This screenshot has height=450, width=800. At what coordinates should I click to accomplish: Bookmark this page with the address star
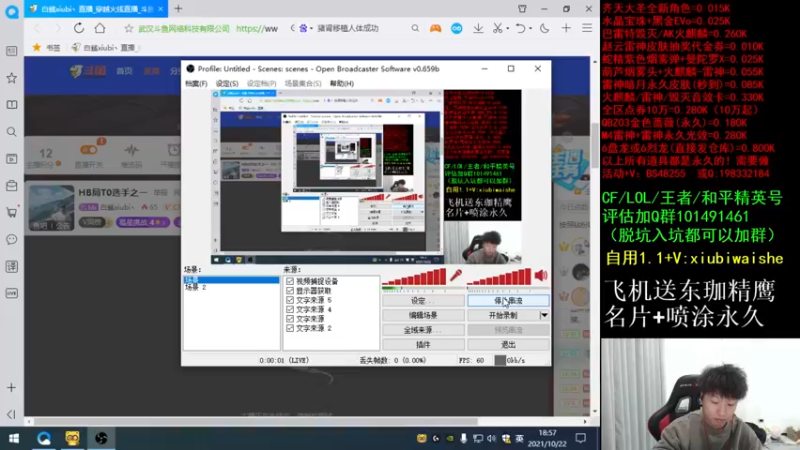point(129,29)
